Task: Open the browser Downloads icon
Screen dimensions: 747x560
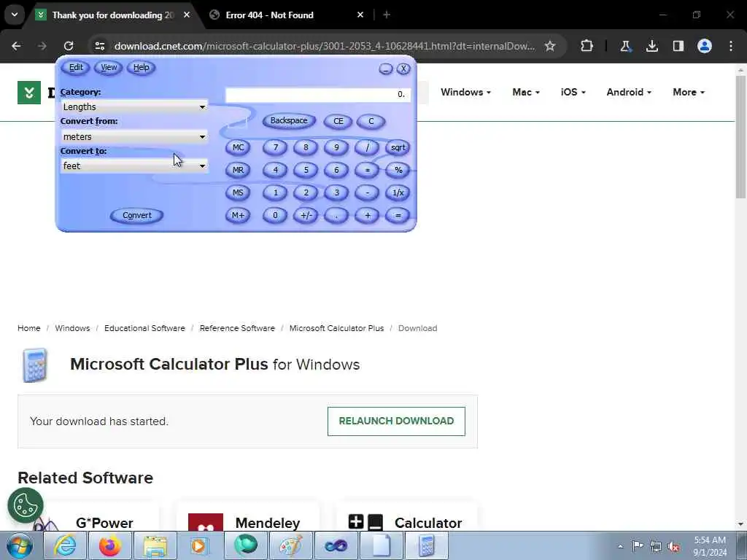Action: [651, 46]
